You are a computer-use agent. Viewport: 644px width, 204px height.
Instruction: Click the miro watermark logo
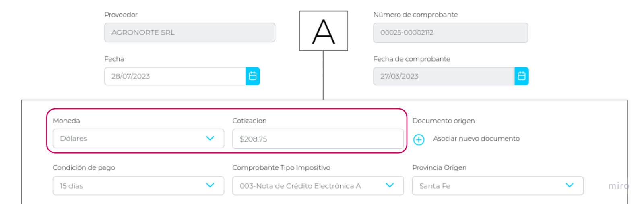[618, 186]
